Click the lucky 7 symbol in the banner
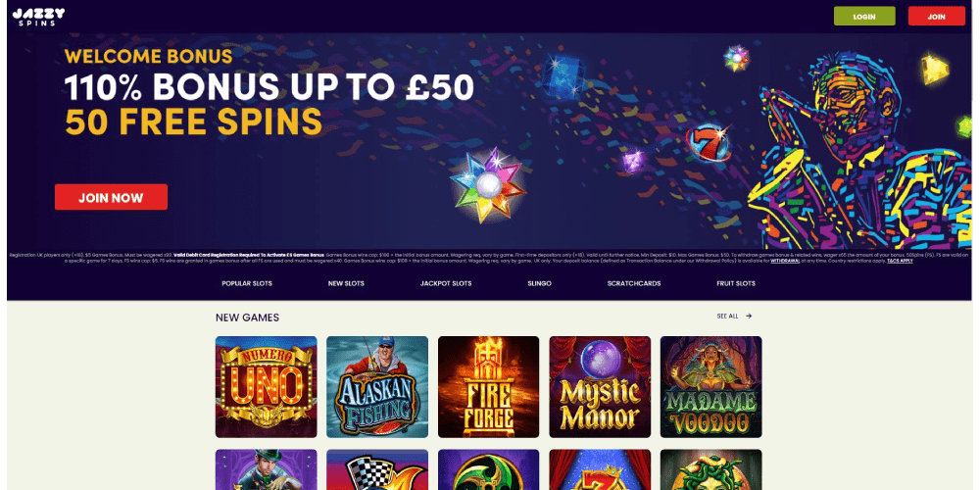980x490 pixels. (709, 143)
